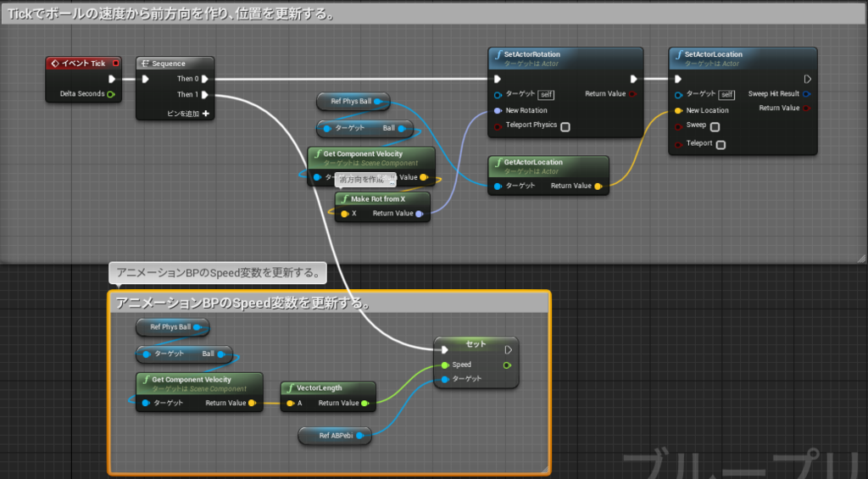Select Ref Phys Ball node in Speed comment
Image resolution: width=868 pixels, height=479 pixels.
coord(173,327)
